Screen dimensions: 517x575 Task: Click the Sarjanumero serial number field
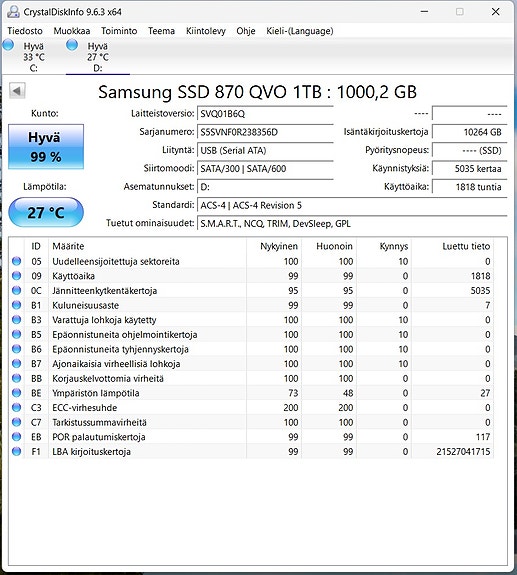click(265, 132)
